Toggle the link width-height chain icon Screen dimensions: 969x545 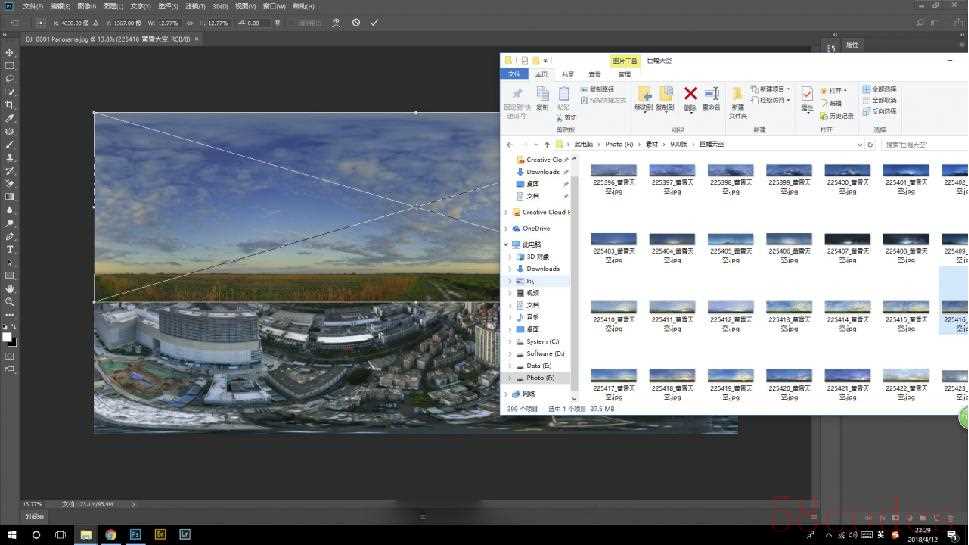tap(190, 22)
